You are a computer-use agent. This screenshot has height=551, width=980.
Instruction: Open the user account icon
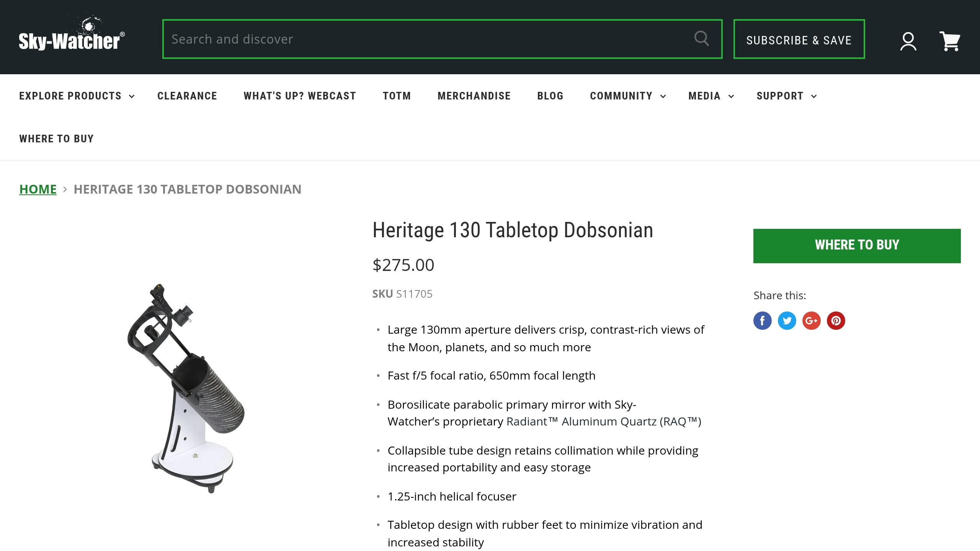click(908, 40)
